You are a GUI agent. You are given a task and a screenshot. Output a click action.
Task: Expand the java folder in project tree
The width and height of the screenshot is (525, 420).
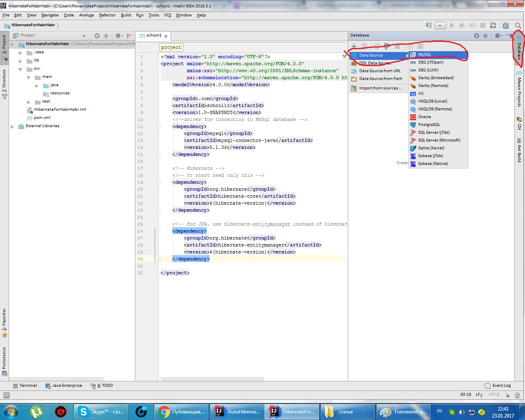37,86
